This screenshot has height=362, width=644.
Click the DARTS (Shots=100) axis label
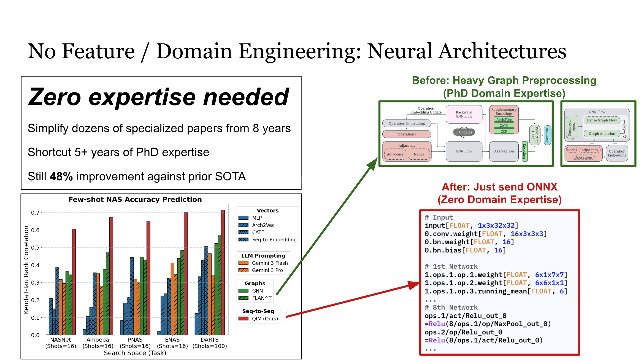point(210,343)
